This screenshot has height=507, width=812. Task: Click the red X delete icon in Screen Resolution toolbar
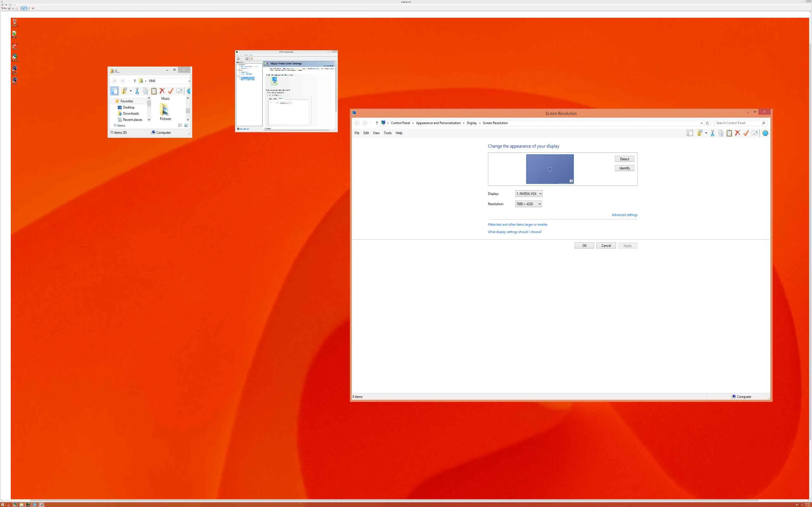coord(737,133)
